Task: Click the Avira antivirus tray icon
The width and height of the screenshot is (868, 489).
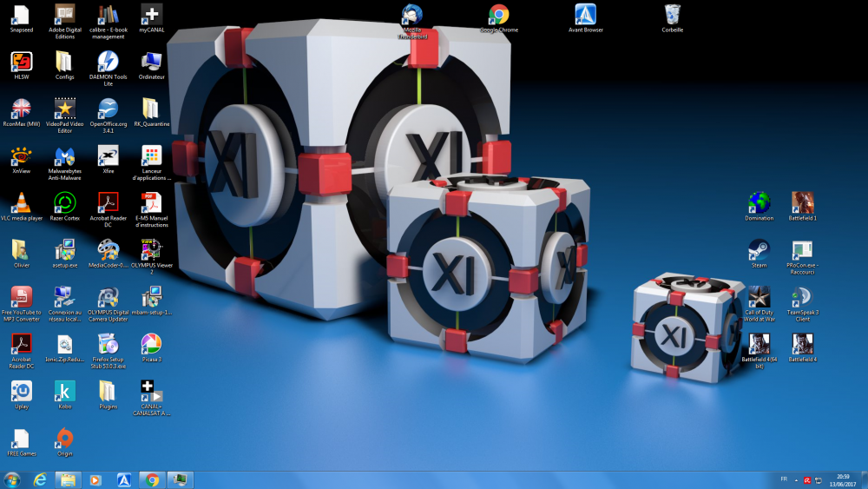Action: [807, 479]
